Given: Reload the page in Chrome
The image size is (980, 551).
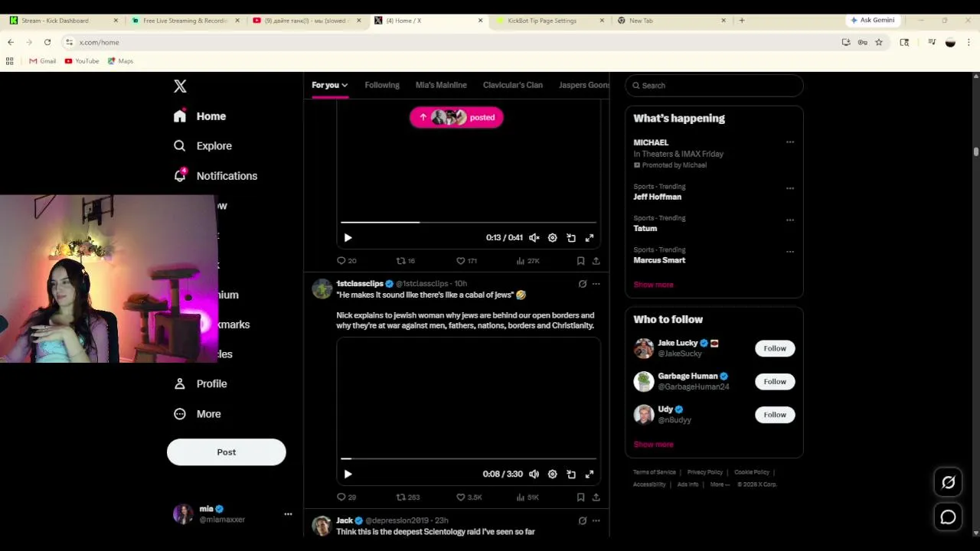Looking at the screenshot, I should pyautogui.click(x=47, y=42).
